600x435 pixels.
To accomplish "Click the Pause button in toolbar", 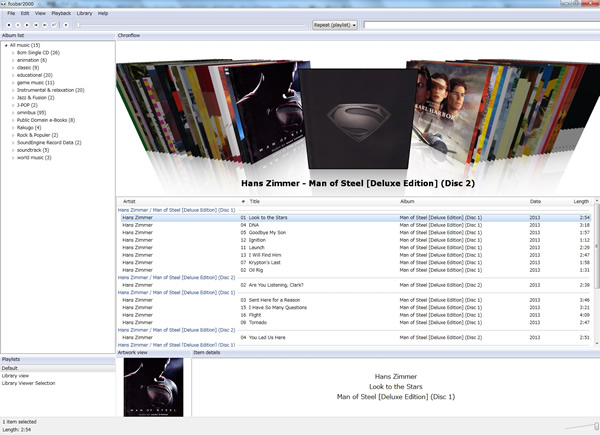I will click(18, 25).
